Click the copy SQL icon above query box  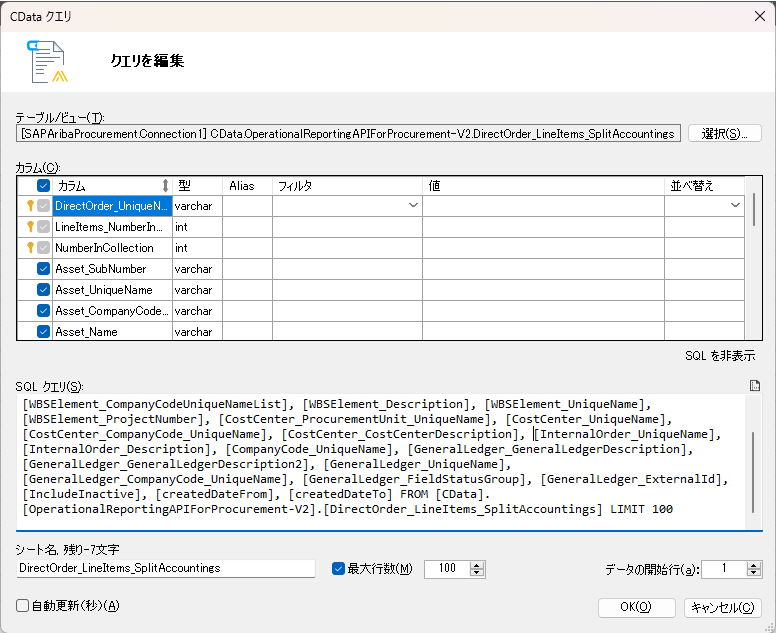point(755,386)
